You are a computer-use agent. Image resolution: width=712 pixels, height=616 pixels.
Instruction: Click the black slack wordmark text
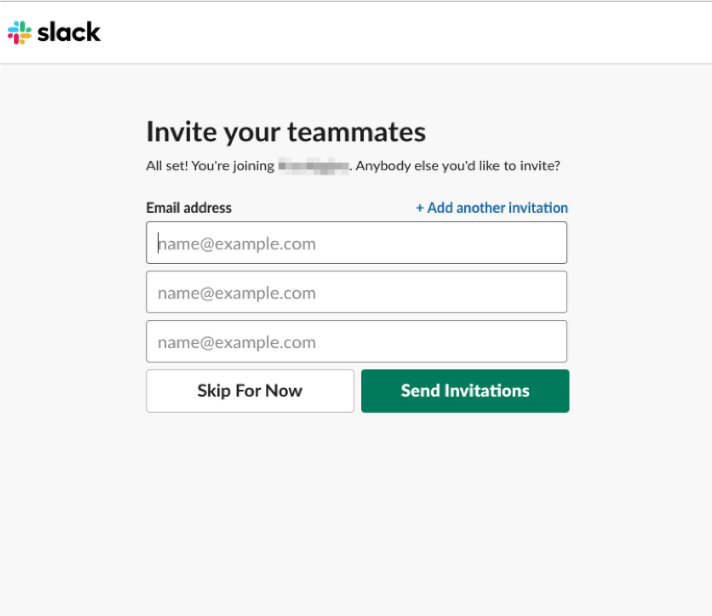click(69, 32)
